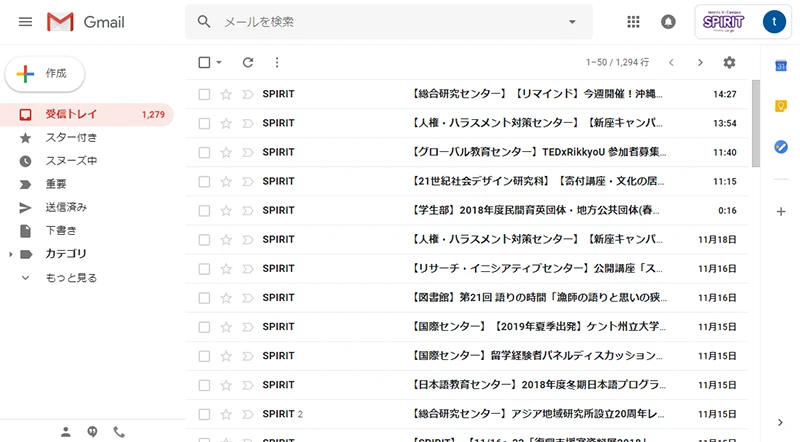This screenshot has width=800, height=442.
Task: Click the メールを検索 search field
Action: (x=380, y=22)
